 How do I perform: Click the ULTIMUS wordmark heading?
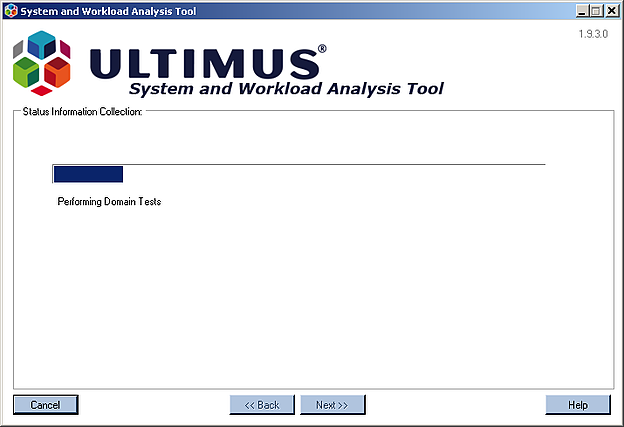(207, 63)
